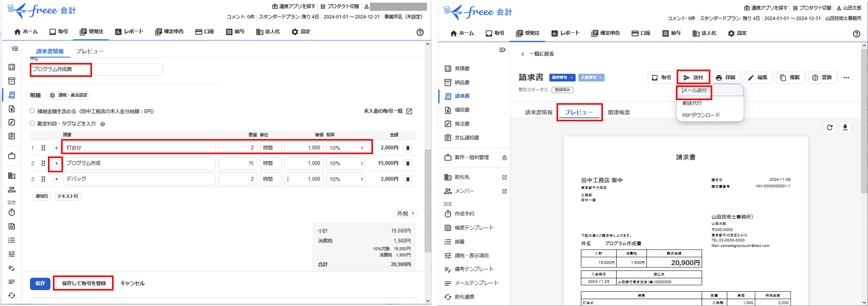
Task: Select メール送付 from the dropdown menu
Action: (x=710, y=90)
